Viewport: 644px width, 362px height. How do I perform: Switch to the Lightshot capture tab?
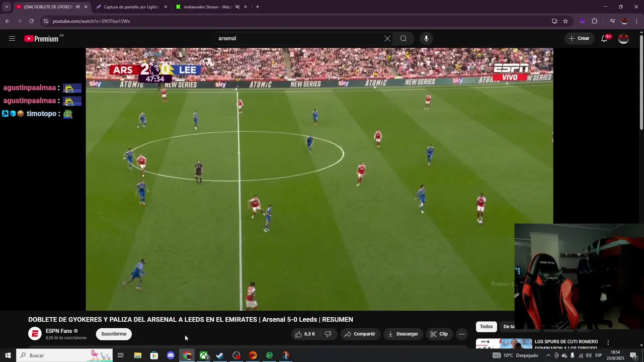click(x=131, y=7)
